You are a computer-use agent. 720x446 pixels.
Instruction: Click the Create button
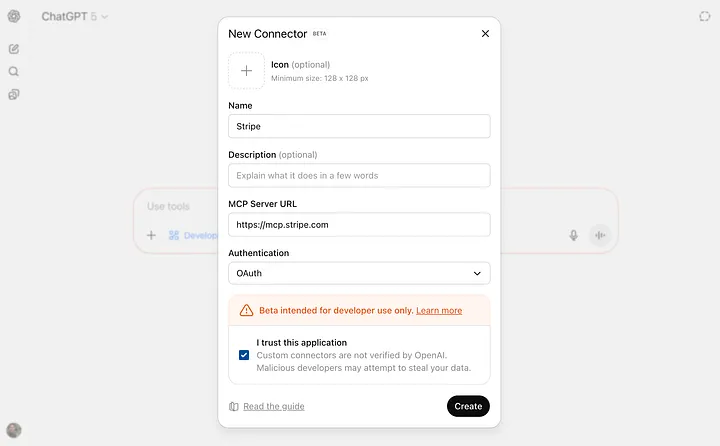pyautogui.click(x=468, y=406)
